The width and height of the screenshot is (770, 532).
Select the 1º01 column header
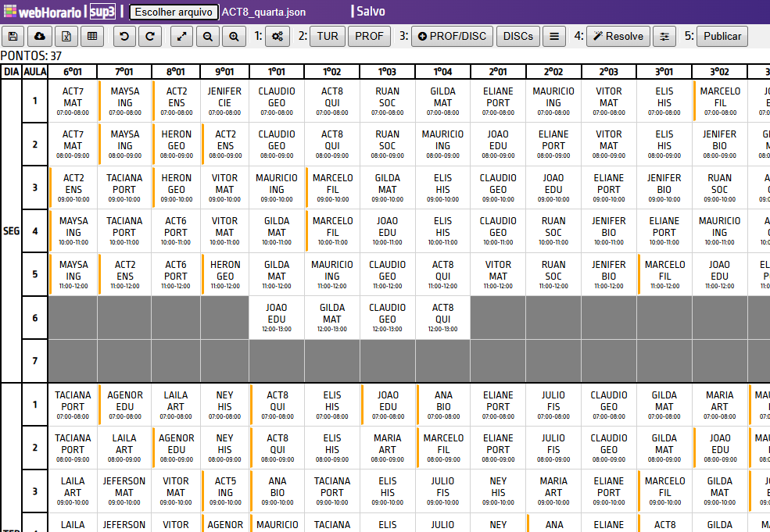pyautogui.click(x=277, y=72)
